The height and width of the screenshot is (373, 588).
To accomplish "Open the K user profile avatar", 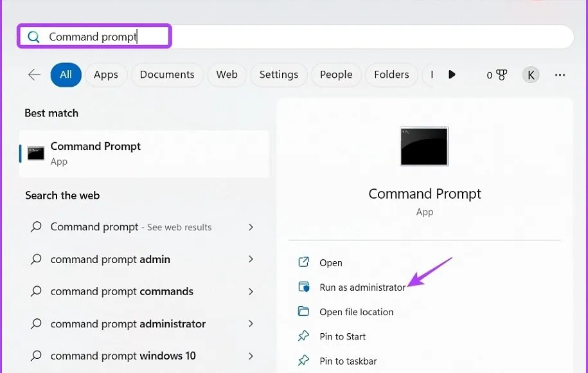I will pyautogui.click(x=530, y=75).
